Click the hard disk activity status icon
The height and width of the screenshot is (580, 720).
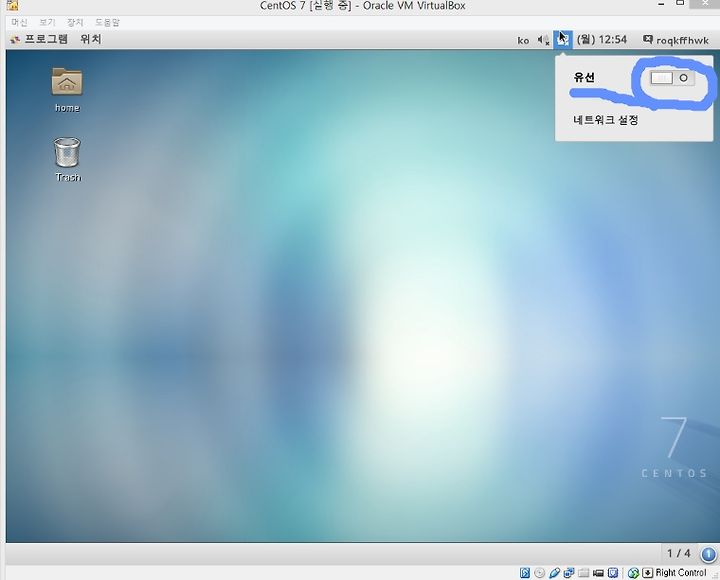(x=525, y=573)
